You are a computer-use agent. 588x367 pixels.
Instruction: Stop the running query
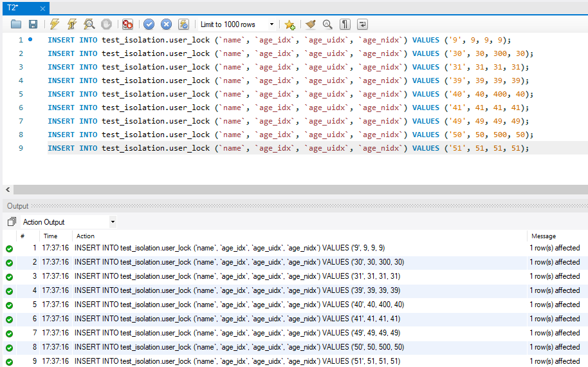tap(107, 24)
